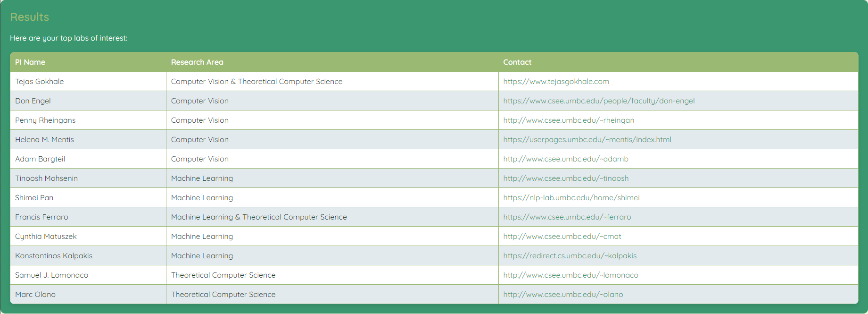The height and width of the screenshot is (314, 868).
Task: Select the Tejas Gokhale name cell
Action: 88,81
